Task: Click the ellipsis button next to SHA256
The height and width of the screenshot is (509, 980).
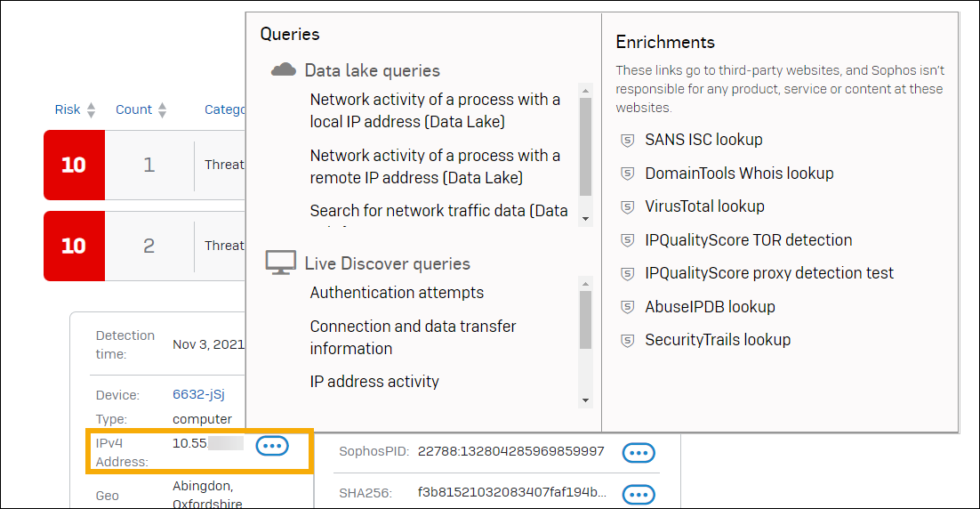Action: click(x=639, y=494)
